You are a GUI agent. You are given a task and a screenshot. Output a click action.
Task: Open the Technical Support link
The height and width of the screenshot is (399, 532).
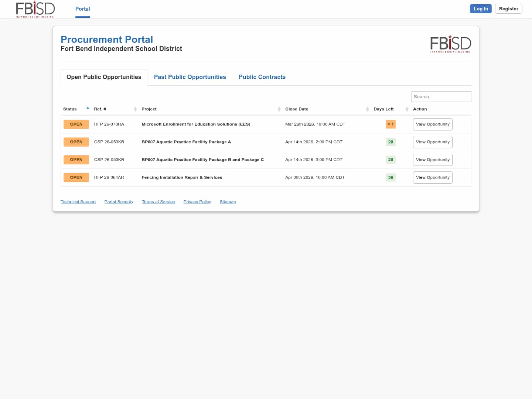(x=78, y=202)
